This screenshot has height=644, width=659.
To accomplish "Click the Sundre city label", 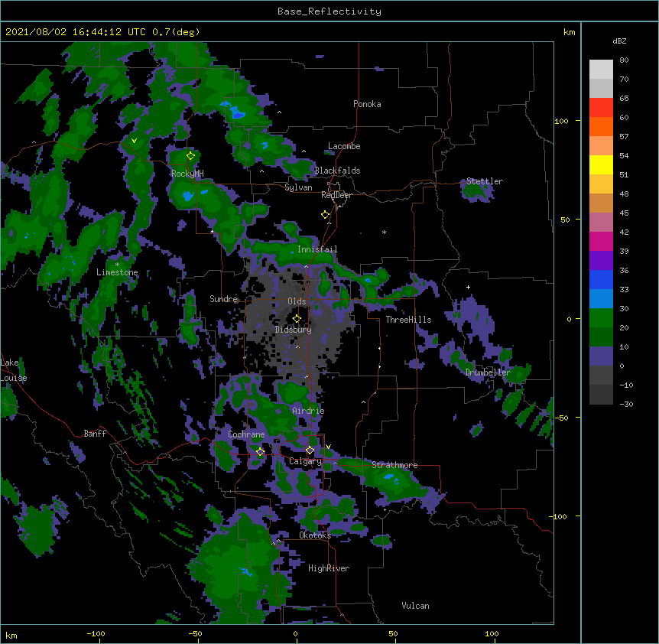I will click(223, 299).
